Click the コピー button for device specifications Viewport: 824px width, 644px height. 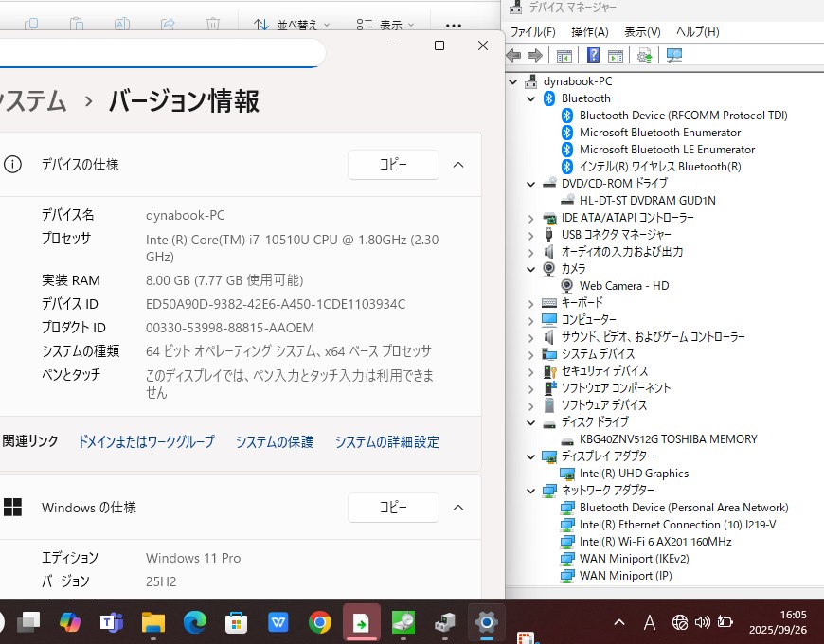pos(393,165)
